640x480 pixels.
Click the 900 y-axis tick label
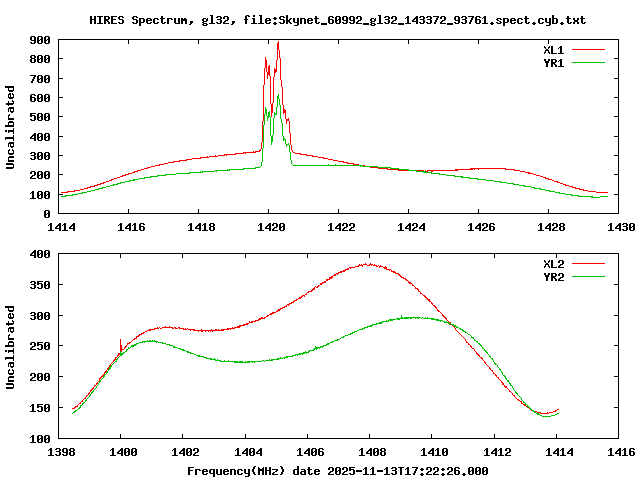[x=40, y=40]
